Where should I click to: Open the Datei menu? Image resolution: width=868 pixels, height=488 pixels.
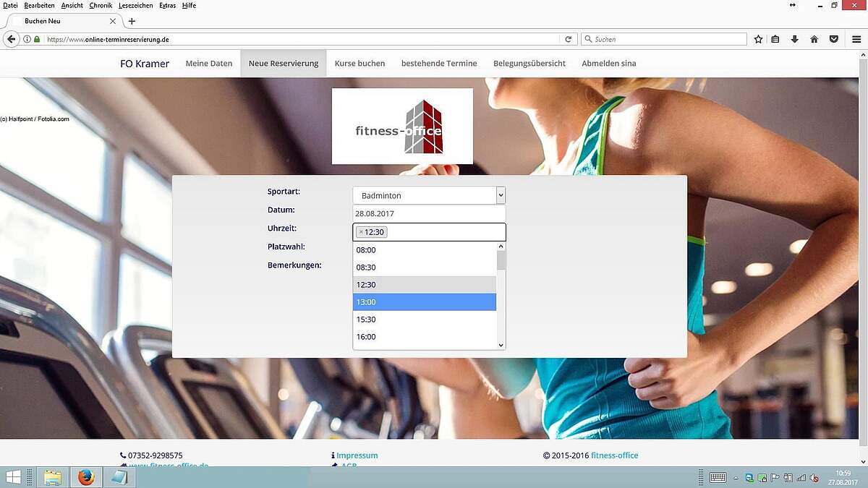(x=10, y=5)
